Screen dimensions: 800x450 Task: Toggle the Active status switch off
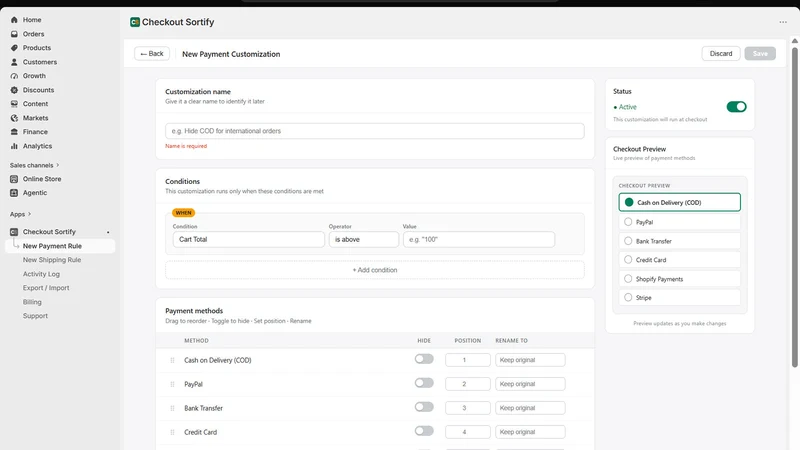click(x=736, y=107)
